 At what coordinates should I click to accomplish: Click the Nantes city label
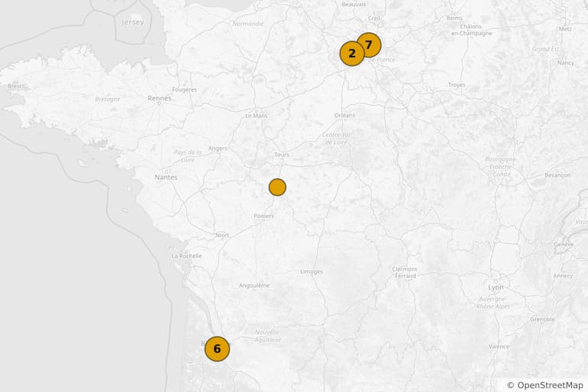coord(165,177)
